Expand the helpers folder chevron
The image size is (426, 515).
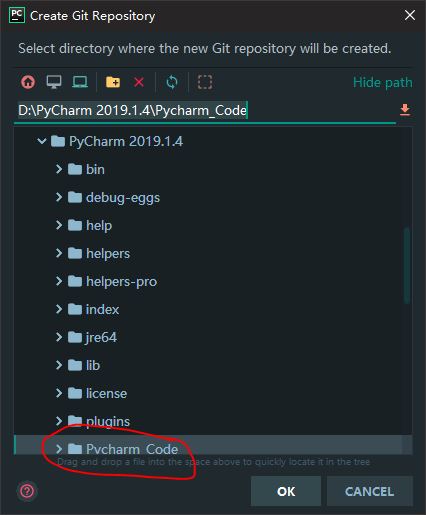(59, 253)
